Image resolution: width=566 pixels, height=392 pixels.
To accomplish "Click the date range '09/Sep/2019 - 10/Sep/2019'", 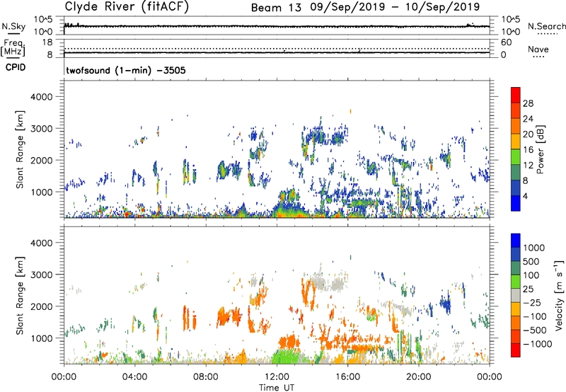I will (x=395, y=7).
